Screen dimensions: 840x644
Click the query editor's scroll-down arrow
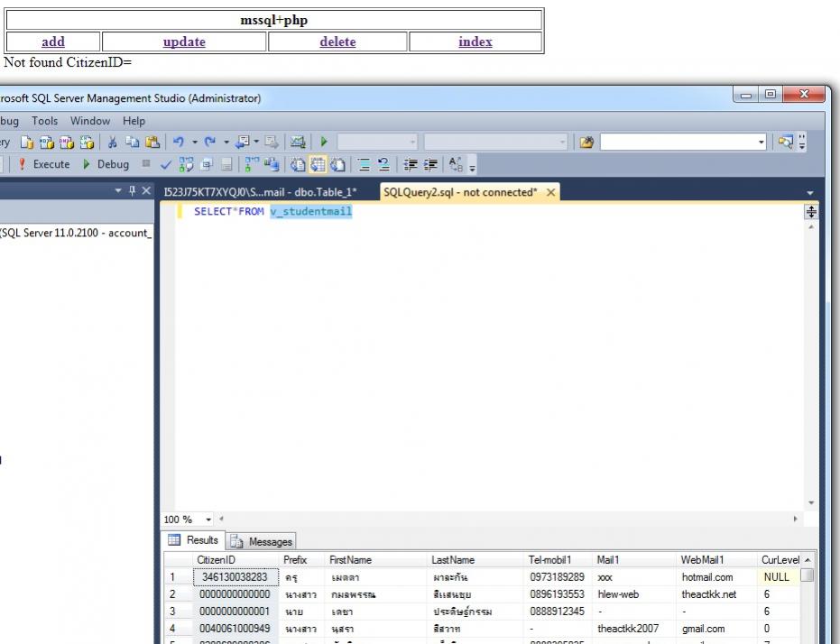coord(811,502)
